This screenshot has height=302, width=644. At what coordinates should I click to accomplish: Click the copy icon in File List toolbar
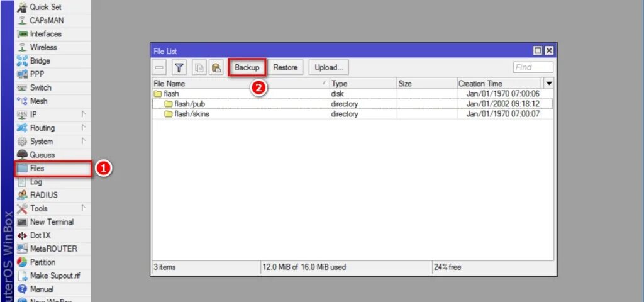pos(199,67)
